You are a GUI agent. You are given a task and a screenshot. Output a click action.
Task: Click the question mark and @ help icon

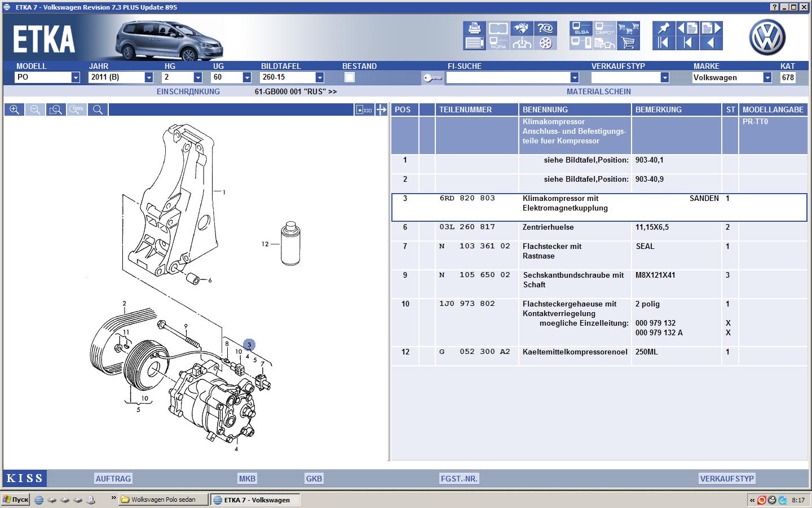[545, 28]
